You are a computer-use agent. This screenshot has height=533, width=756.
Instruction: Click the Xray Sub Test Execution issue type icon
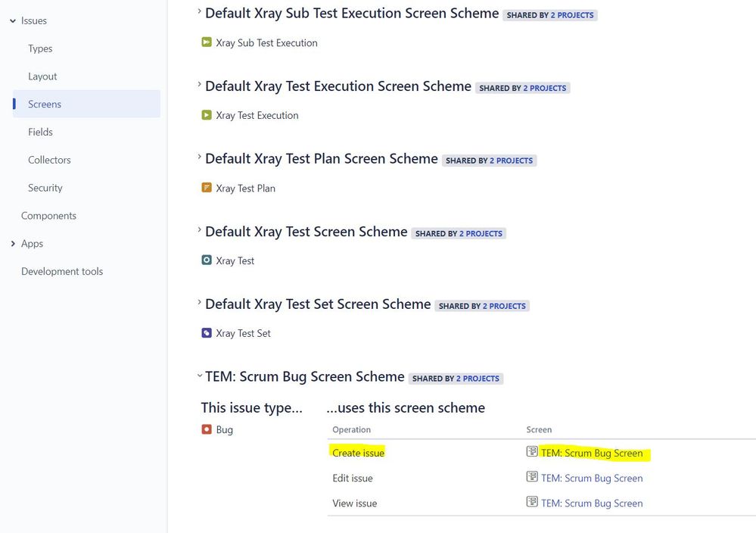pyautogui.click(x=207, y=42)
